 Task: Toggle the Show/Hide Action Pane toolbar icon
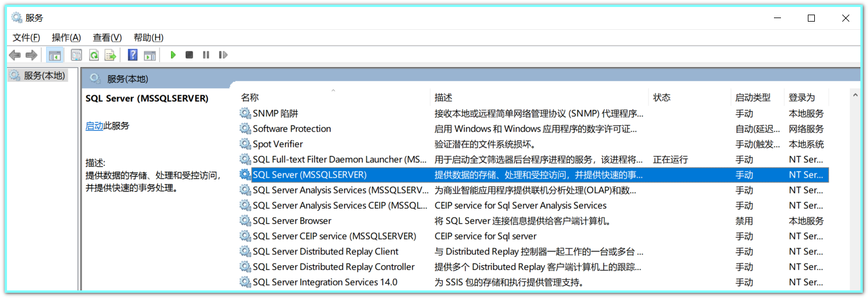(x=150, y=55)
